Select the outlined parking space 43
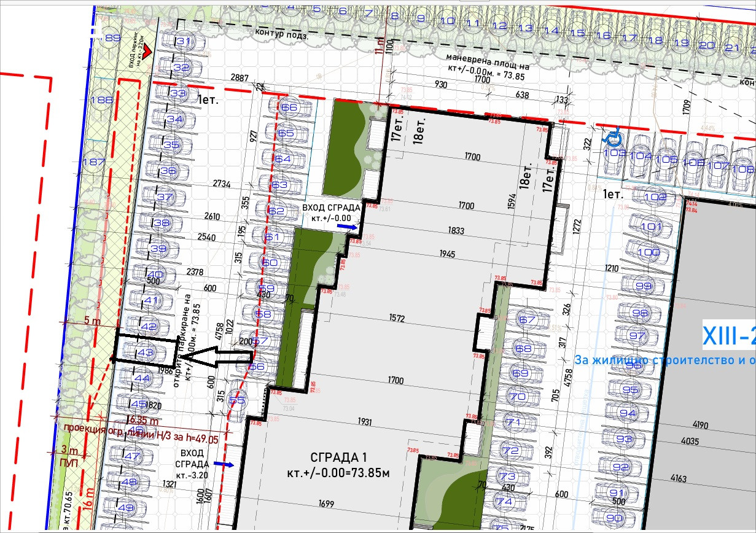 [144, 352]
